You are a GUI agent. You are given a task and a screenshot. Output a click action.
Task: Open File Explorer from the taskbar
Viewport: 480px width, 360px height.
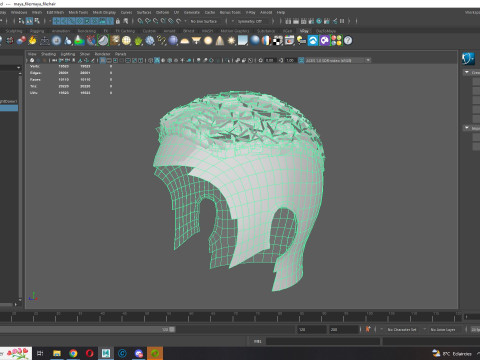pos(57,353)
